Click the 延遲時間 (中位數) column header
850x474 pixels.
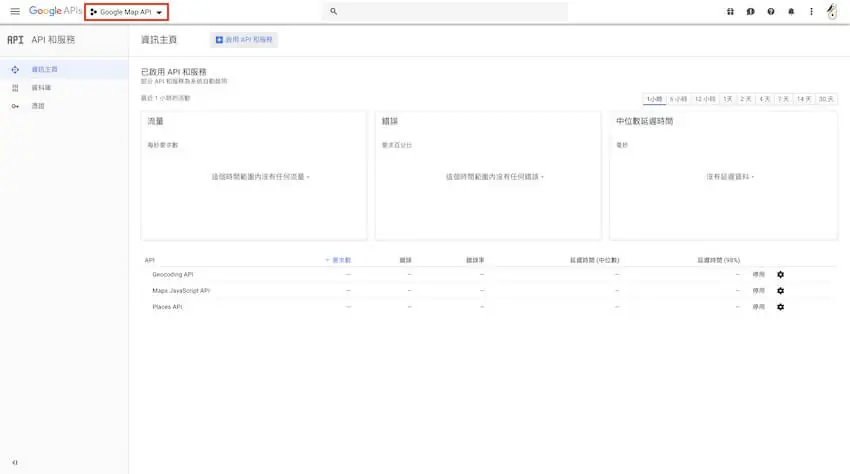pyautogui.click(x=594, y=260)
